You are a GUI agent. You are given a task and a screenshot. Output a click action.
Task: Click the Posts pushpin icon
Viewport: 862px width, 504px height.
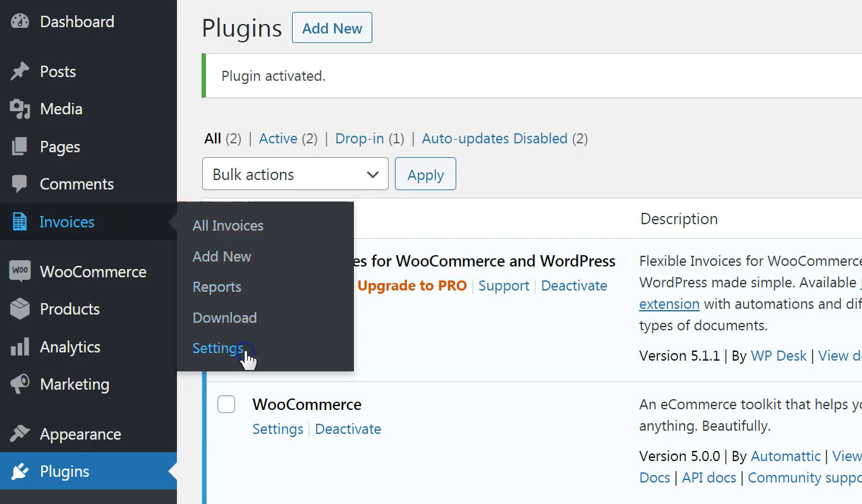pyautogui.click(x=20, y=71)
